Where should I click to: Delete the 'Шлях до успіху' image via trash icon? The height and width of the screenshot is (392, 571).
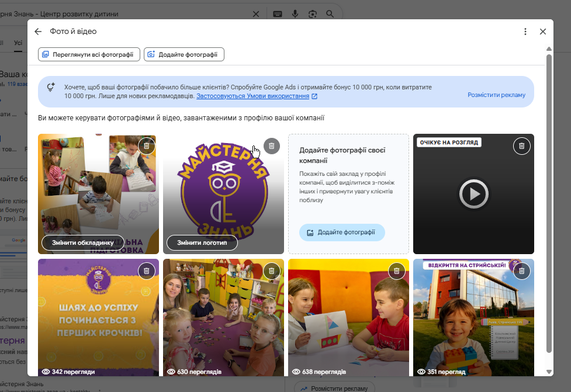(x=146, y=271)
